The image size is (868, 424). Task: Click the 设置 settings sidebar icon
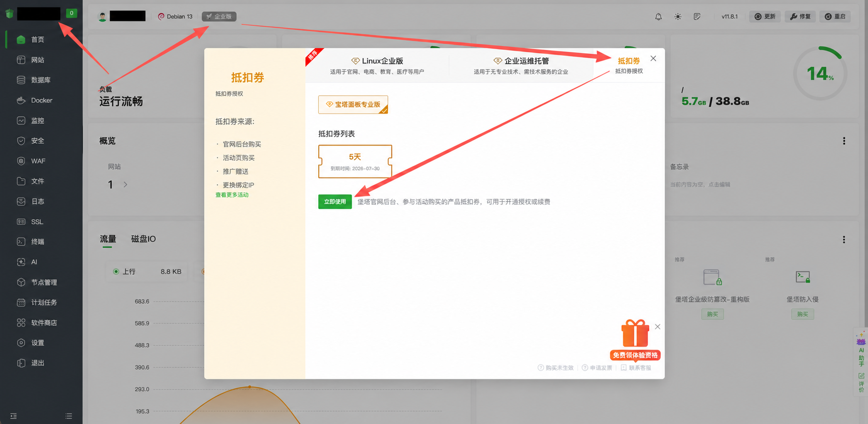click(x=21, y=343)
